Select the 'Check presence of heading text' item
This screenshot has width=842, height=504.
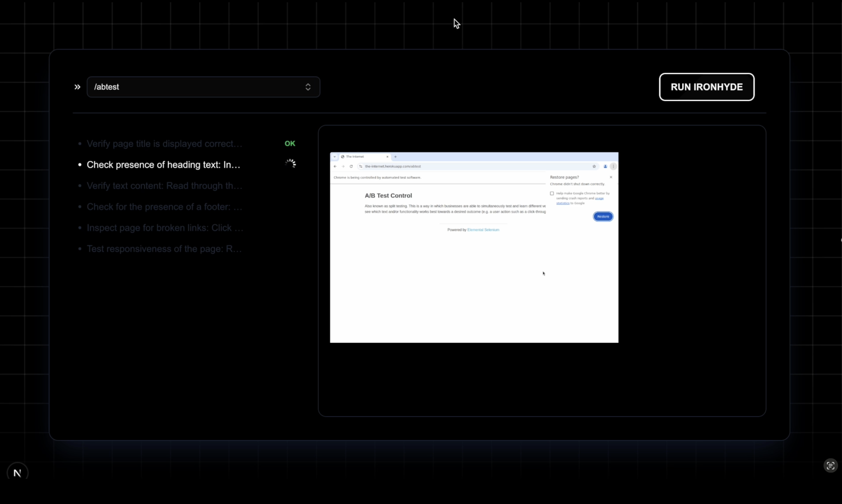pos(163,165)
